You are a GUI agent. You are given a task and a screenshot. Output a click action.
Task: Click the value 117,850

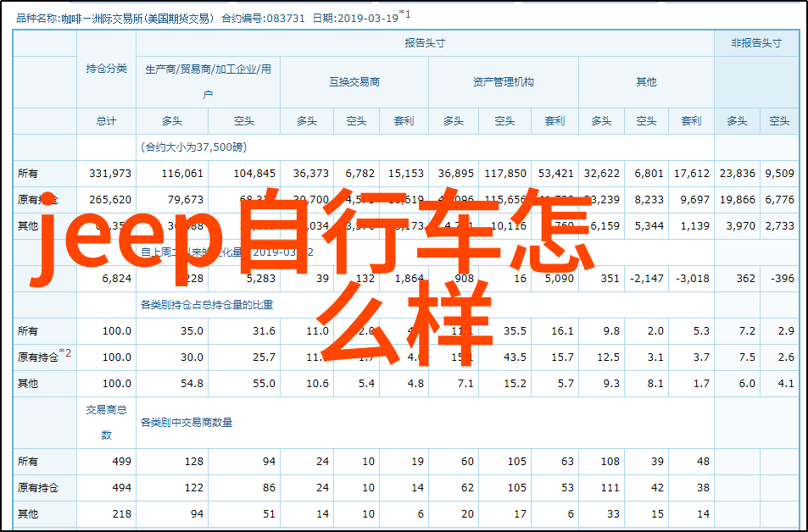point(505,174)
